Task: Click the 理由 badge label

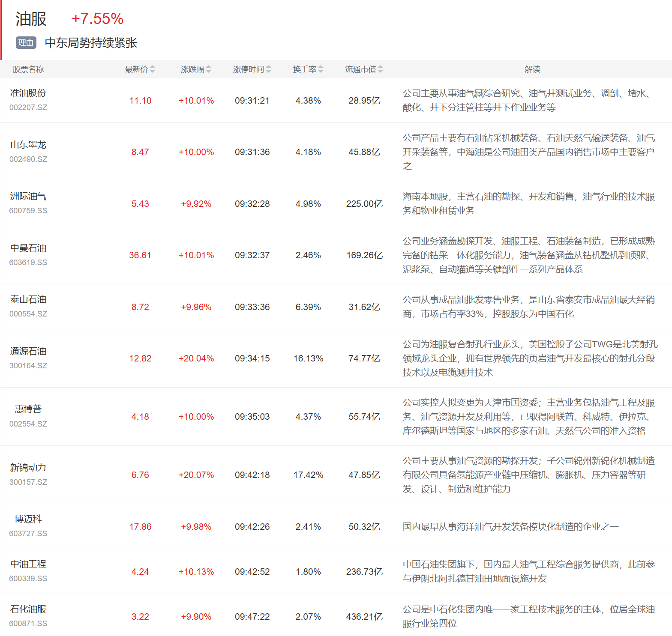Action: coord(26,43)
